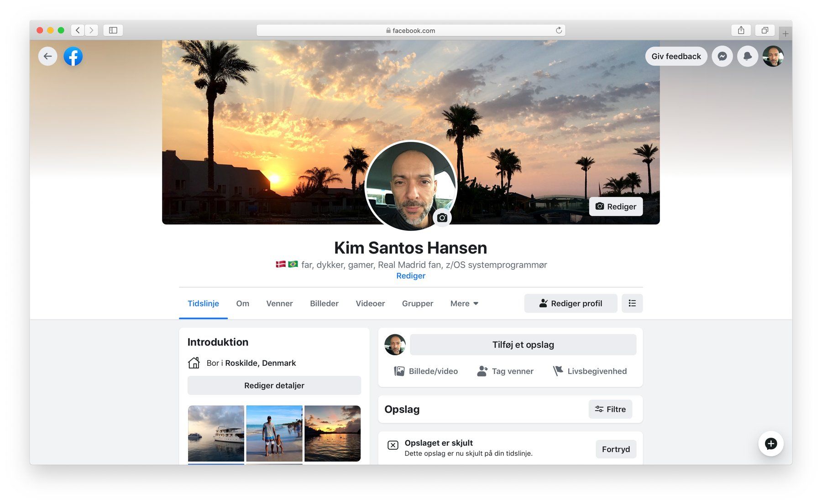Update profile picture via the camera icon

(441, 218)
